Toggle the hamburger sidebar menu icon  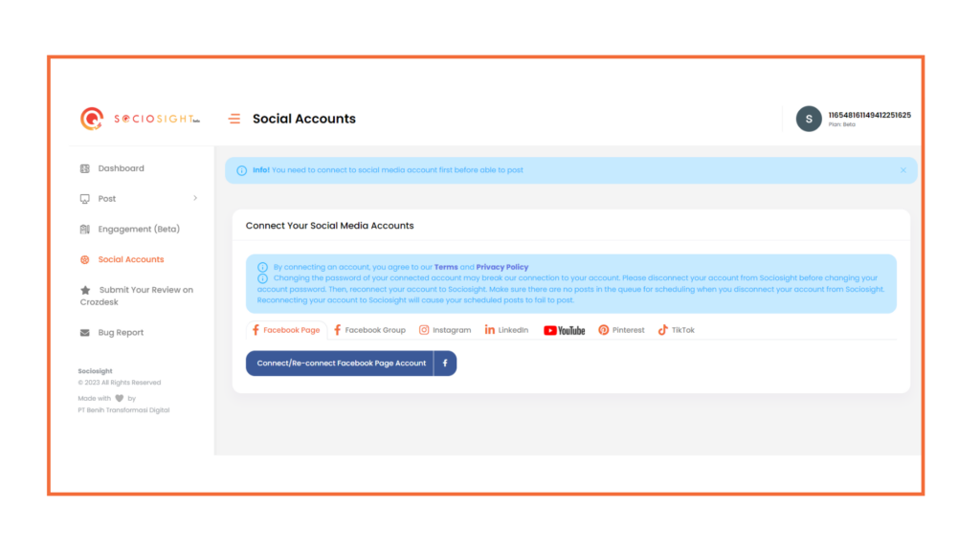[x=234, y=119]
